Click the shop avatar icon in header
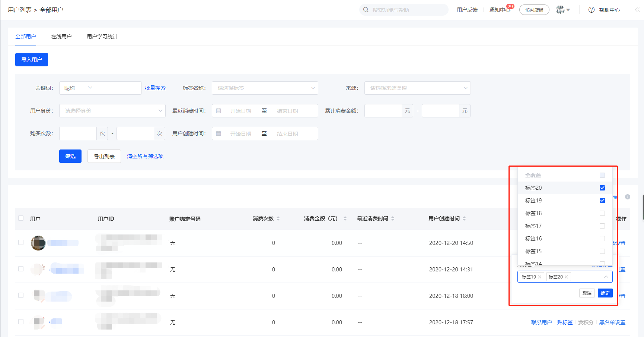 (560, 10)
